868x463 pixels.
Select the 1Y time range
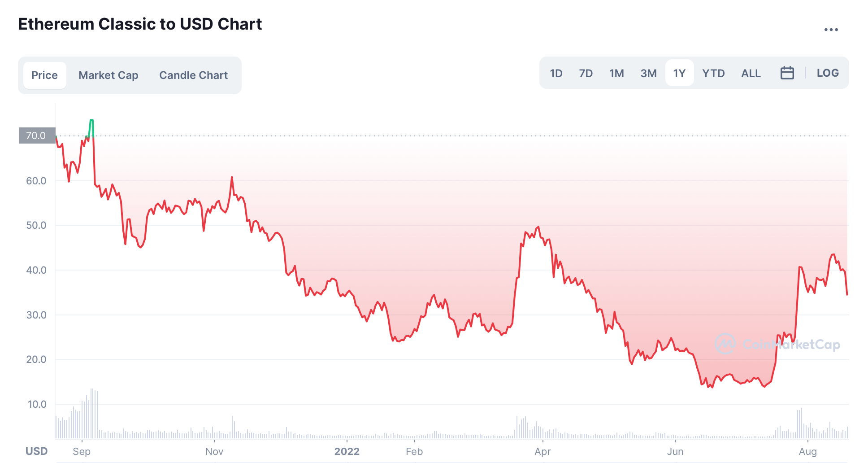tap(679, 73)
